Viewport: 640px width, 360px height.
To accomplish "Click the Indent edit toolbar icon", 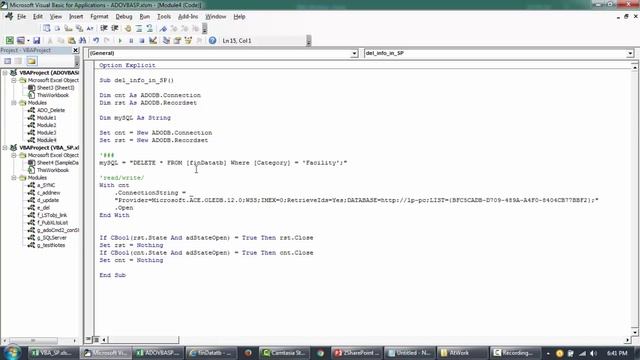I will click(104, 28).
